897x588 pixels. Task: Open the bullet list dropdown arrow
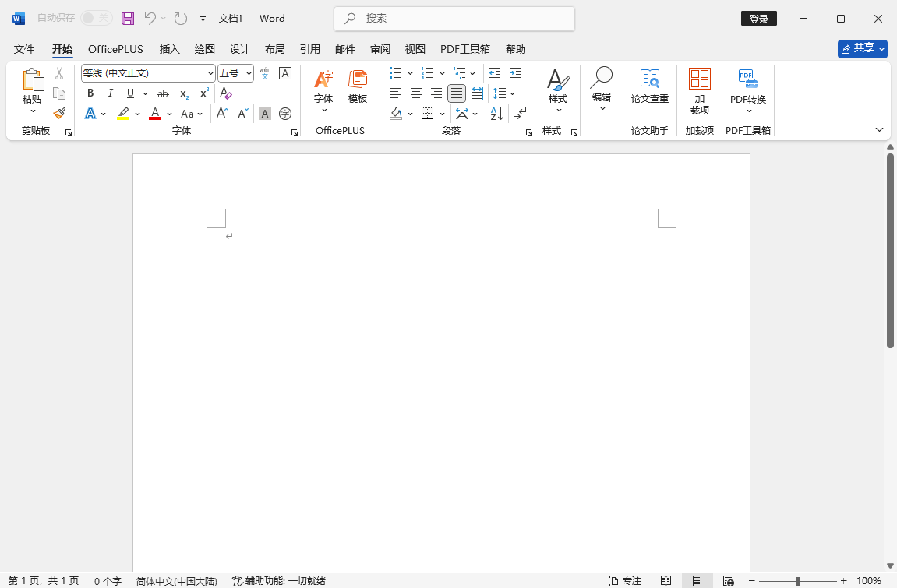[411, 72]
